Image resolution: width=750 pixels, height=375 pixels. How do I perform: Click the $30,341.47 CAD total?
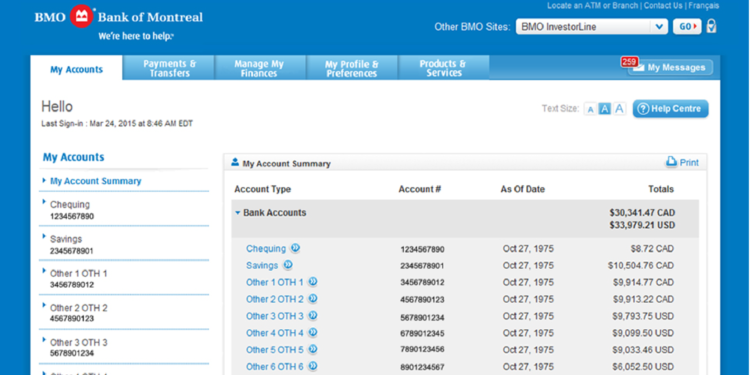point(642,213)
